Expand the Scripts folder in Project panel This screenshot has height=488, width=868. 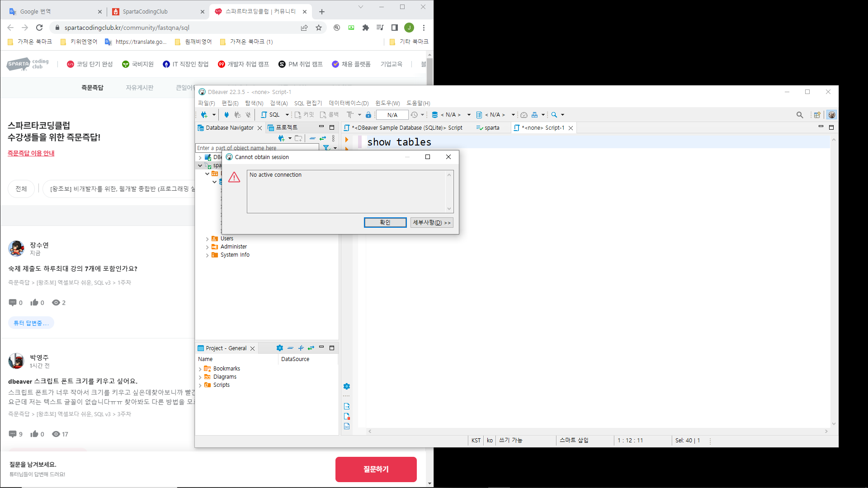[200, 385]
